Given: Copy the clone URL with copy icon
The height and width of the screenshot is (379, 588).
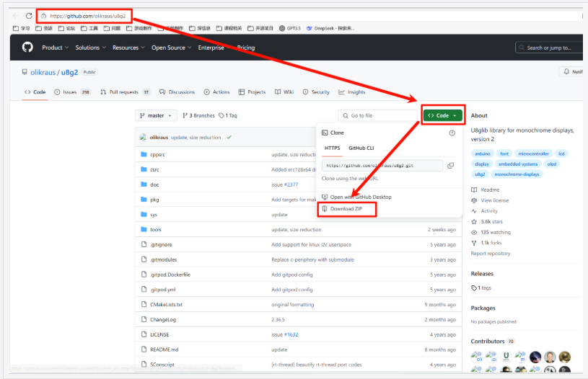Looking at the screenshot, I should [x=450, y=166].
